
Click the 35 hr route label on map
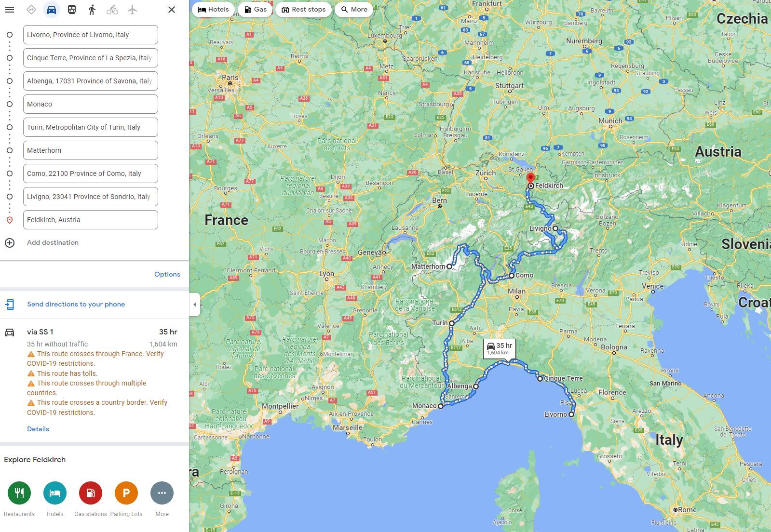tap(500, 348)
